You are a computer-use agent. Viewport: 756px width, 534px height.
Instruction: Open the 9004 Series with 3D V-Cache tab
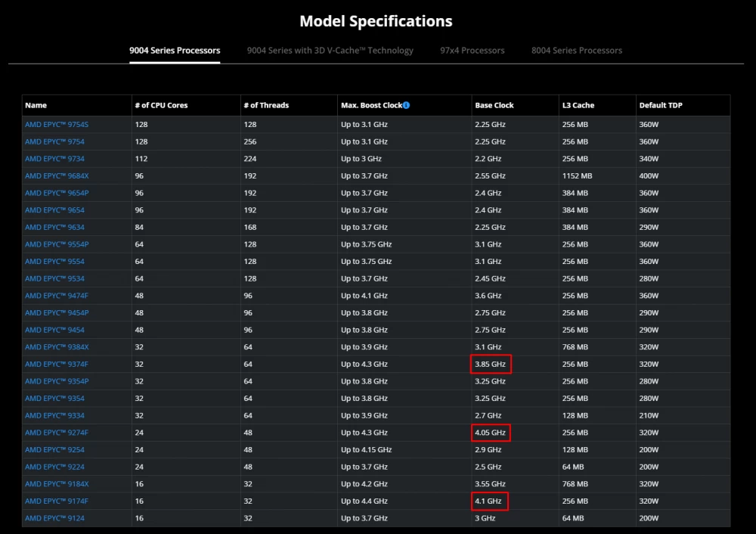click(x=330, y=51)
